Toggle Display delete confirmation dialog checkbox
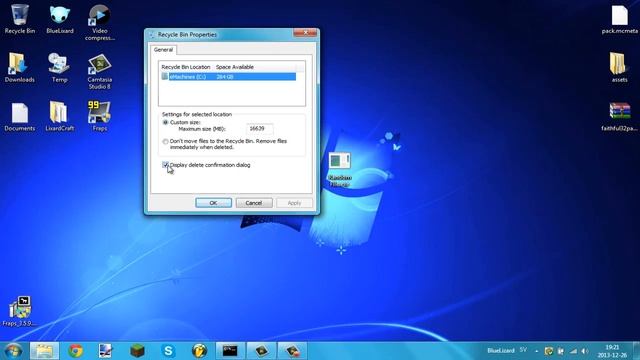Screen dimensions: 640x360 pyautogui.click(x=165, y=165)
